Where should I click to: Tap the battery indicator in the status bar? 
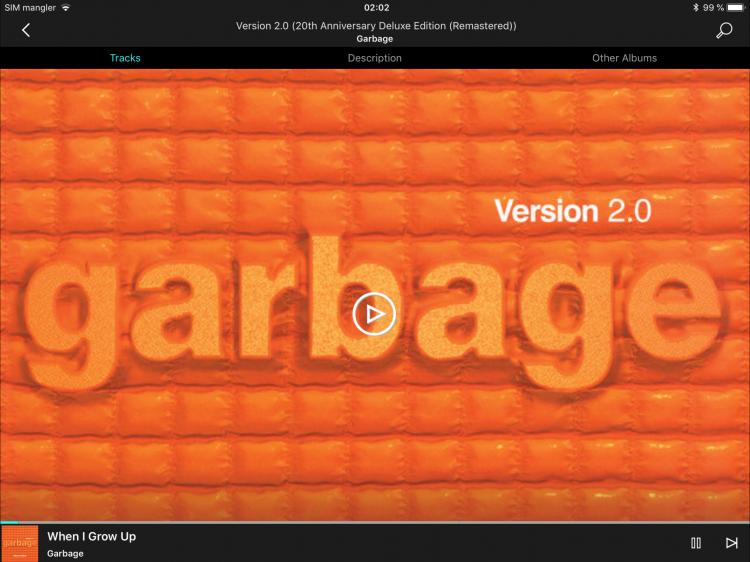pyautogui.click(x=736, y=8)
